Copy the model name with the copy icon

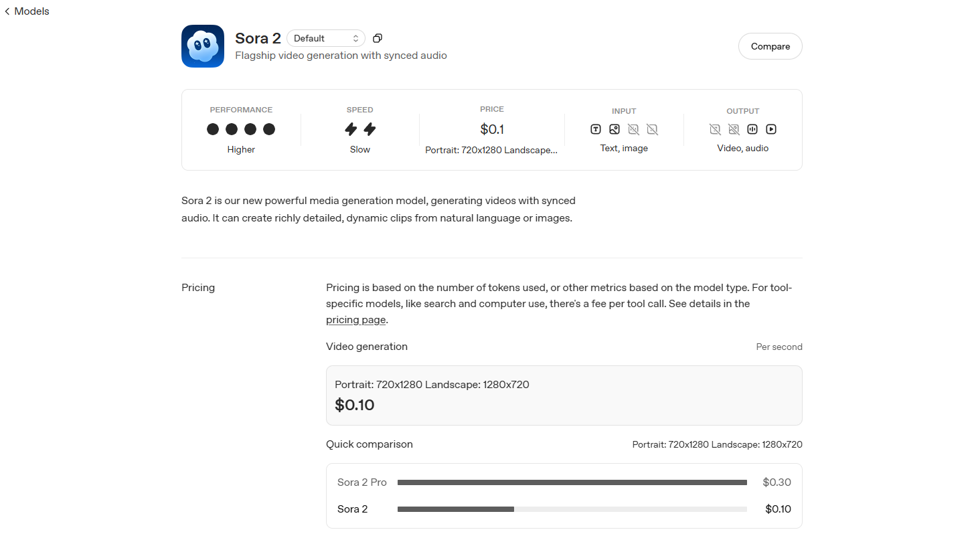[378, 38]
